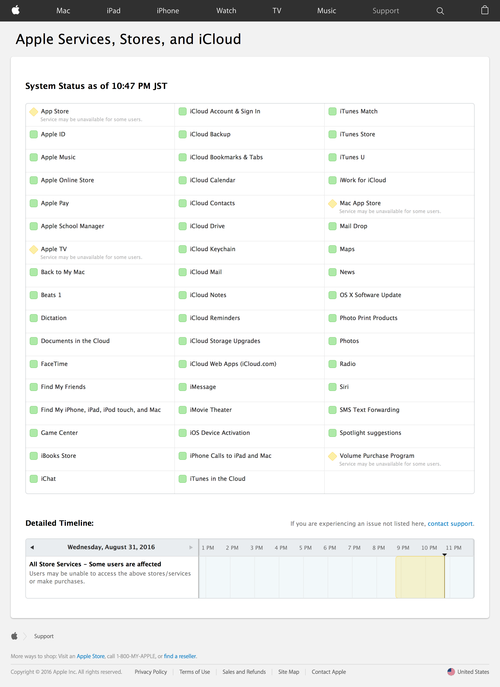Click the iOS Device Activation label

pos(220,433)
